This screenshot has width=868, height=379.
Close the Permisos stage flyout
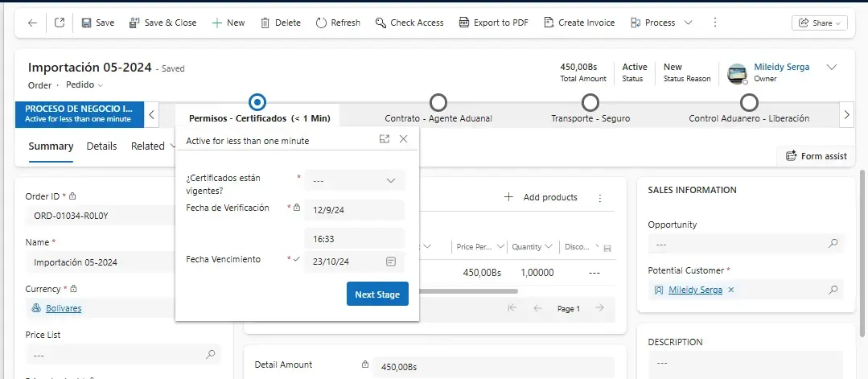[404, 139]
